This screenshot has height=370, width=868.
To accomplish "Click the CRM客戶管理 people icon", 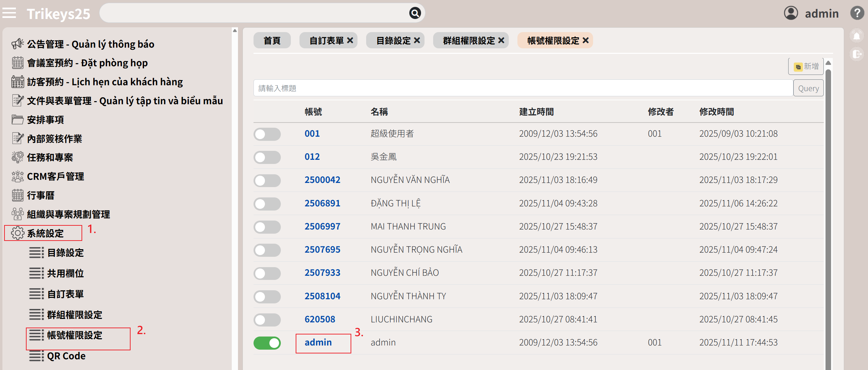I will 17,176.
